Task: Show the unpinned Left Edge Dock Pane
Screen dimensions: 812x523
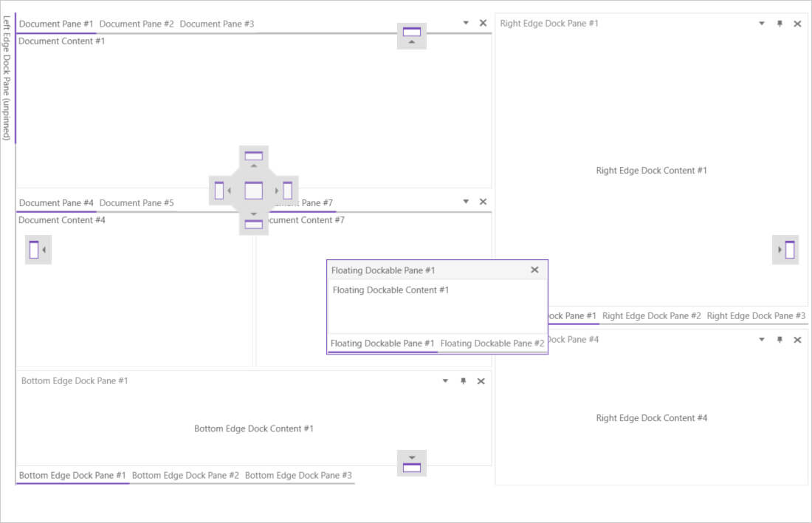Action: 7,79
